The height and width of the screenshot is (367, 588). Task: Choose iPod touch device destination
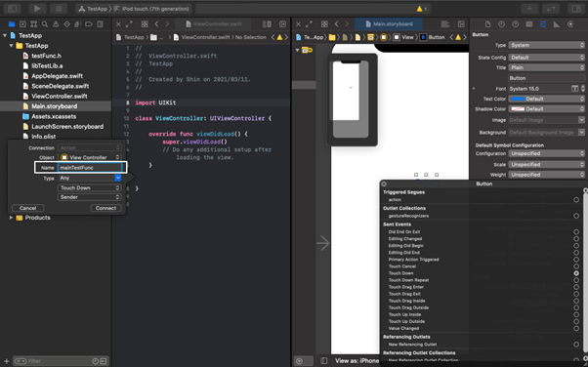[151, 9]
